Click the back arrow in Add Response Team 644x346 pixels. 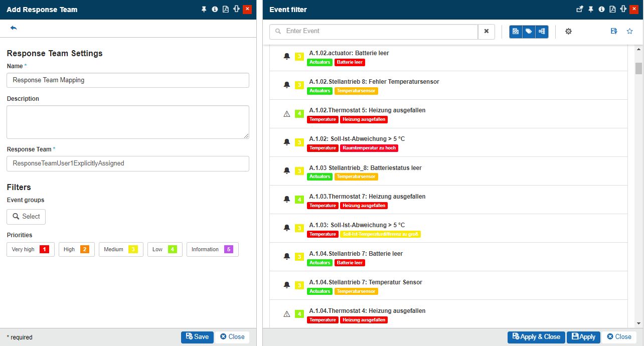click(x=14, y=28)
